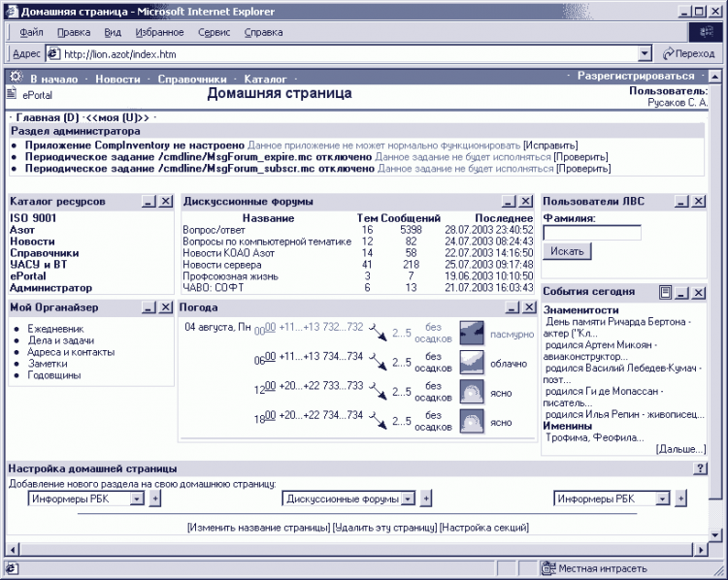Click the облачно weather image at 06:00
The height and width of the screenshot is (580, 728).
point(472,362)
